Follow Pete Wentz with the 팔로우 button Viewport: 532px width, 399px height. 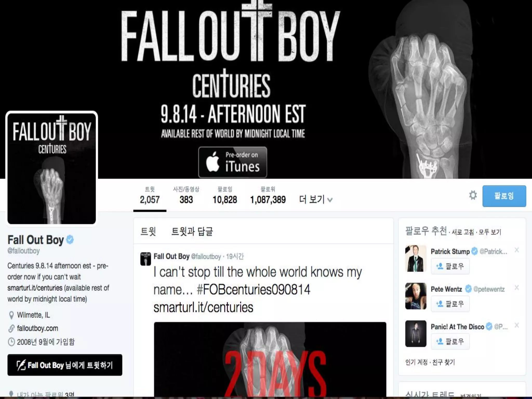(450, 304)
